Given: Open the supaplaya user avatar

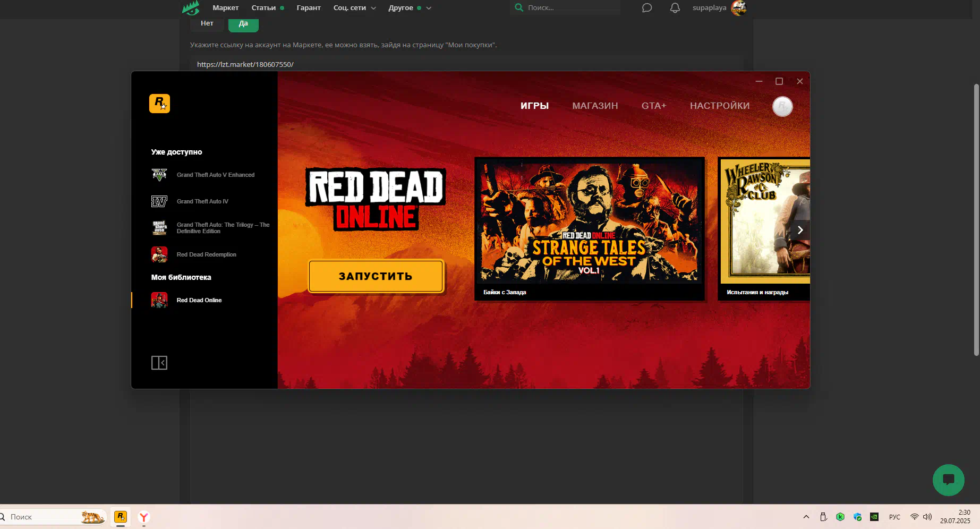Looking at the screenshot, I should 739,8.
